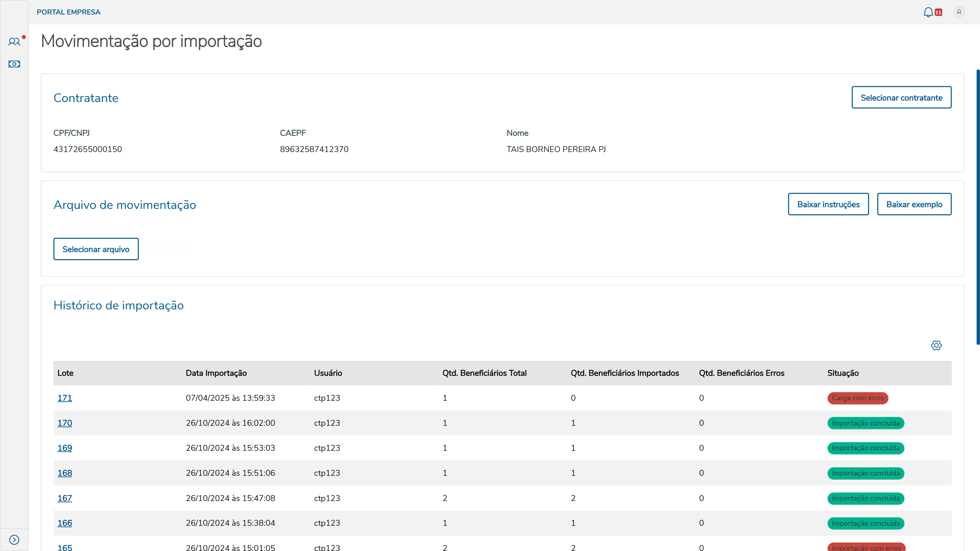
Task: Click the vertical page scrollbar
Action: point(978,207)
